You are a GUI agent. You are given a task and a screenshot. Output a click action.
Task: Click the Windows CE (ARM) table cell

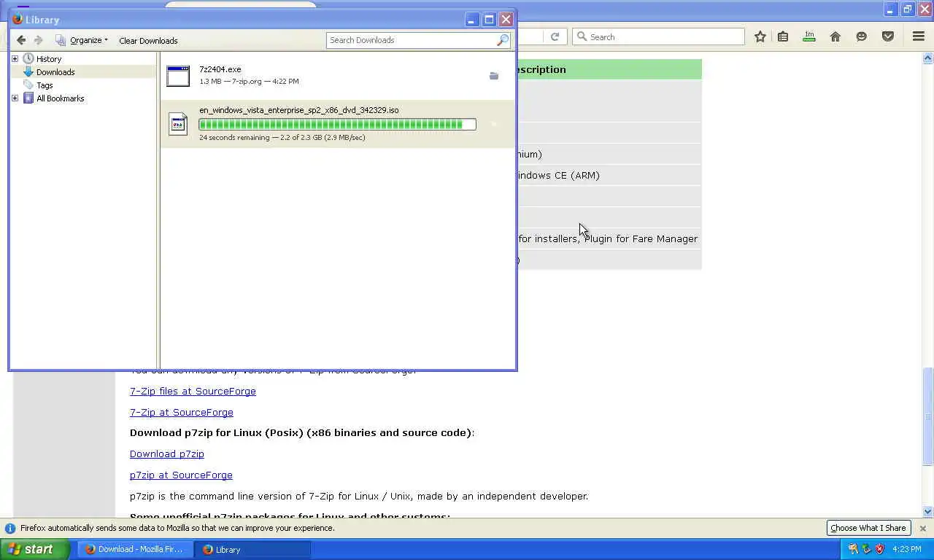coord(609,175)
